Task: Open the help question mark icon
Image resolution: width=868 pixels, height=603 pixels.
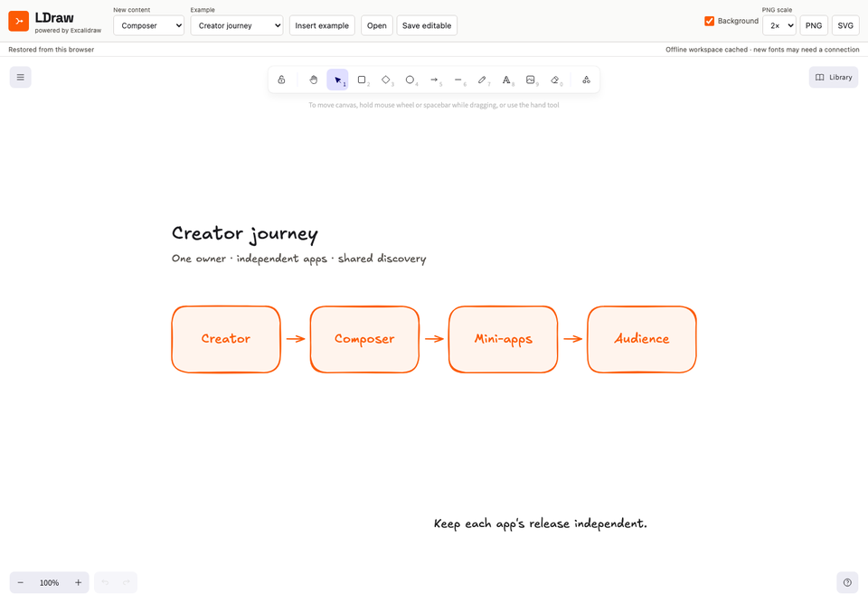Action: pyautogui.click(x=847, y=582)
